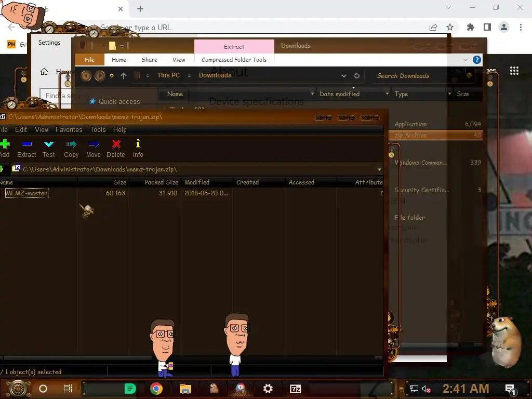532x399 pixels.
Task: Select the Extract contextual tab in Explorer
Action: tap(234, 46)
